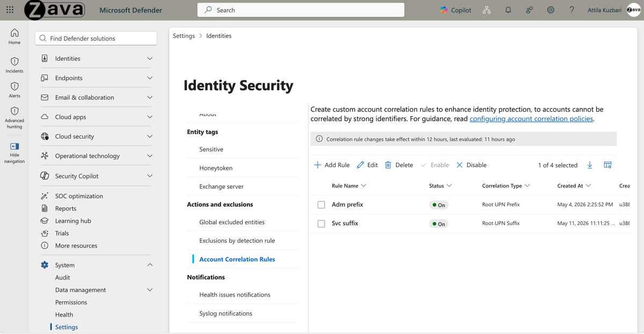Open the app launcher waffle icon
Image resolution: width=644 pixels, height=334 pixels.
10,10
